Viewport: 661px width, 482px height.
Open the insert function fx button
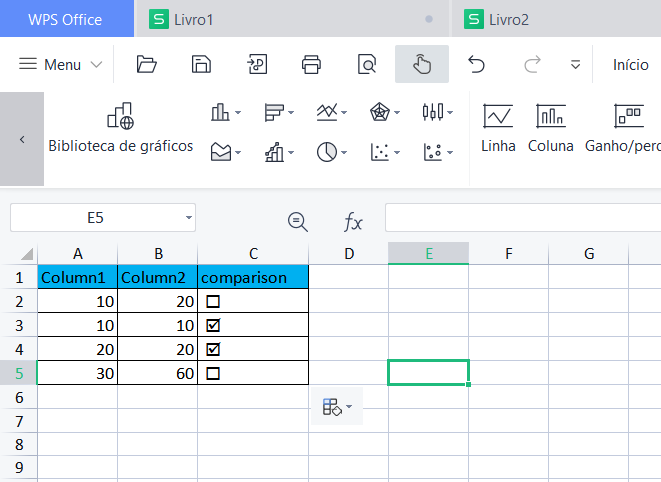pyautogui.click(x=353, y=221)
